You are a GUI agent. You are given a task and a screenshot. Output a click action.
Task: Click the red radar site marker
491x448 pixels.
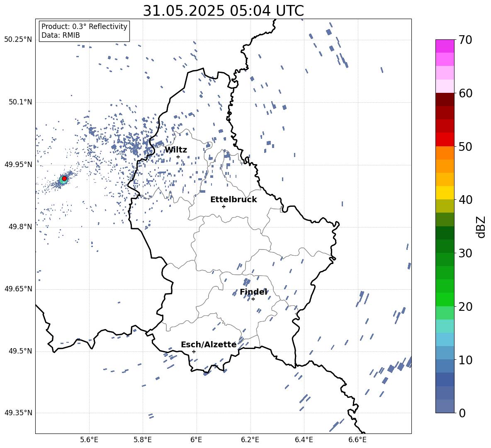[x=64, y=179]
